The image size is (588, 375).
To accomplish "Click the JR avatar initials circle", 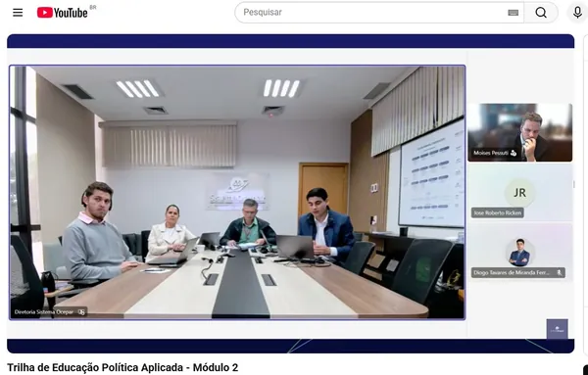I will click(x=519, y=193).
